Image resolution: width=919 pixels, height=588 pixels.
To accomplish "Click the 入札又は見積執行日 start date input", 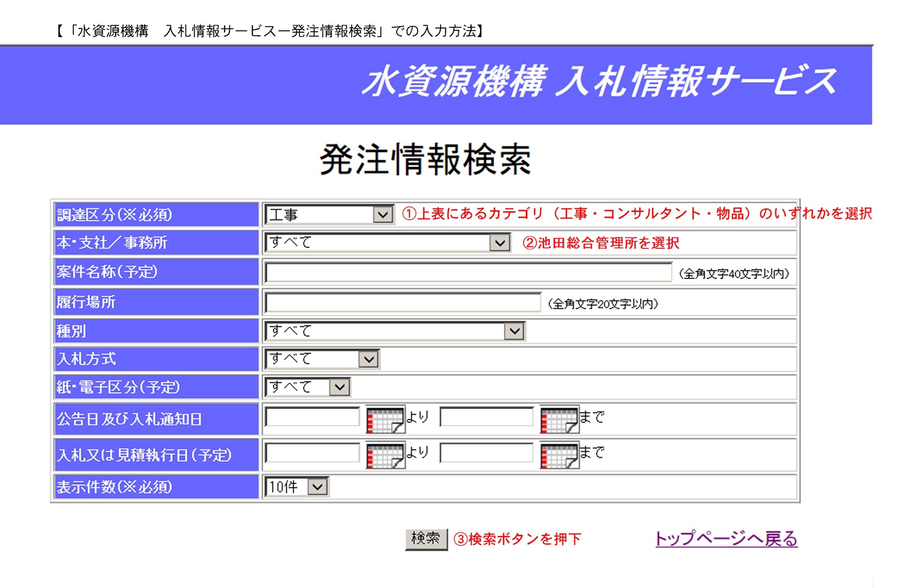I will point(312,453).
